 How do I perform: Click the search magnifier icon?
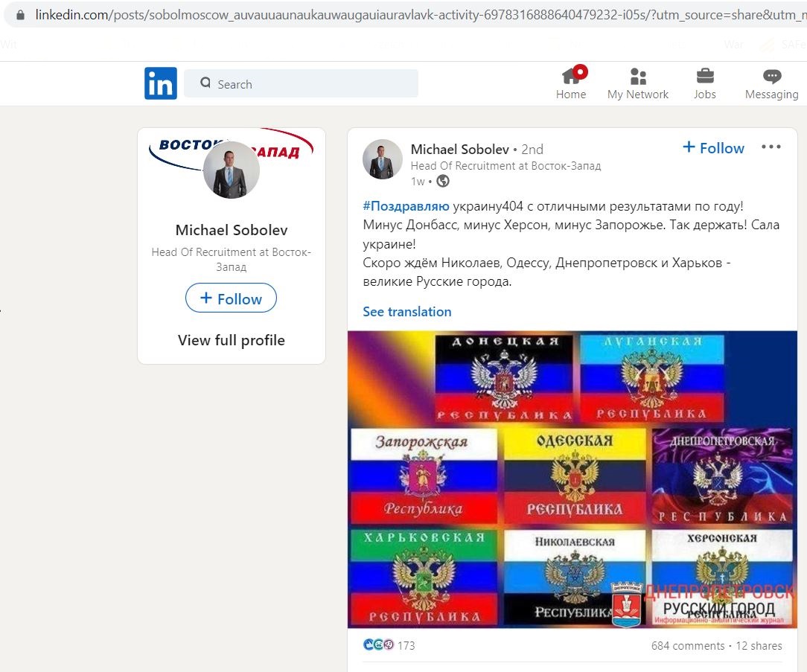pyautogui.click(x=205, y=83)
